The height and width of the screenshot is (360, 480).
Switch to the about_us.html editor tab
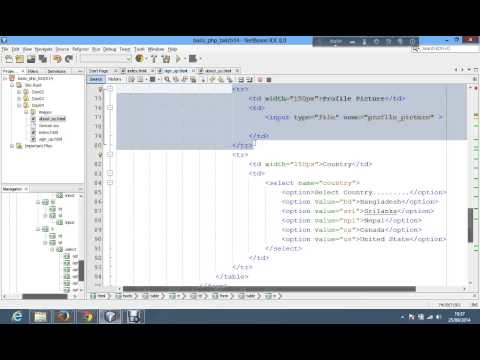click(218, 71)
